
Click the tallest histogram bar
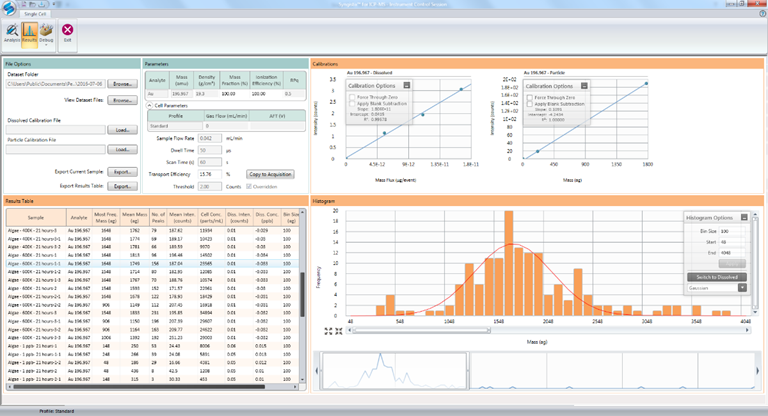pyautogui.click(x=509, y=263)
